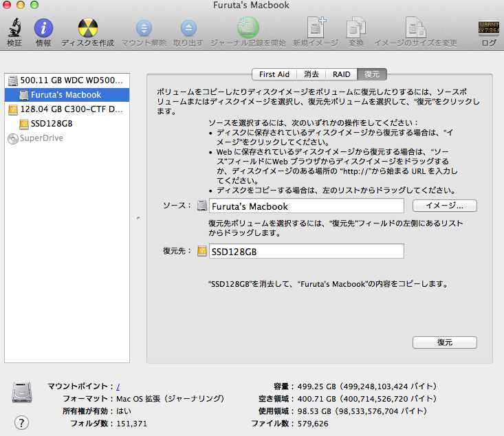Click the イメージのサイズを変更 toolbar icon
Viewport: 504px width, 436px height.
point(415,28)
